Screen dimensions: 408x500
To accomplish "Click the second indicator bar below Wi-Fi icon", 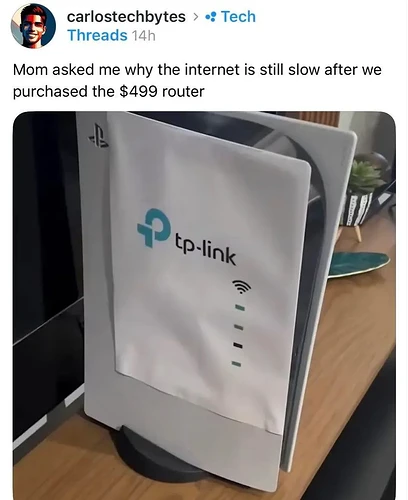I will point(239,326).
